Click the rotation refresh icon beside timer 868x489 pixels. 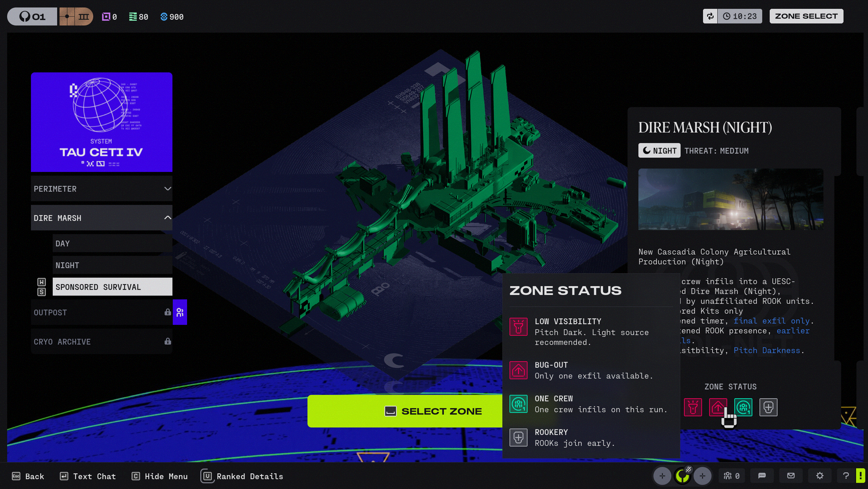710,16
